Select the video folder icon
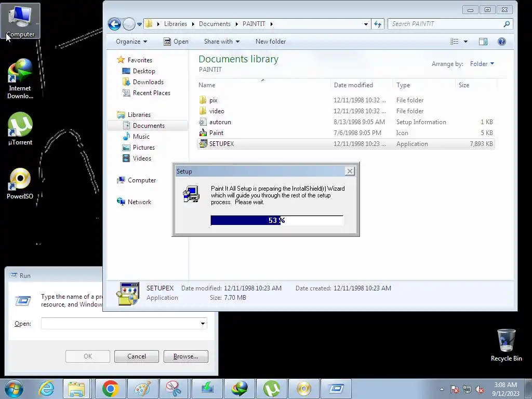 tap(203, 111)
